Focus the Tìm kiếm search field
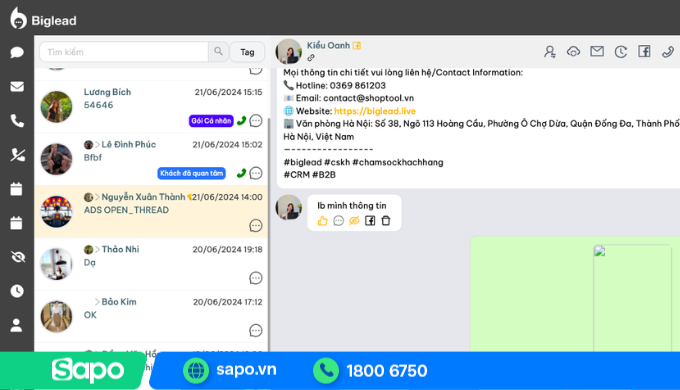This screenshot has height=390, width=680. pos(124,52)
